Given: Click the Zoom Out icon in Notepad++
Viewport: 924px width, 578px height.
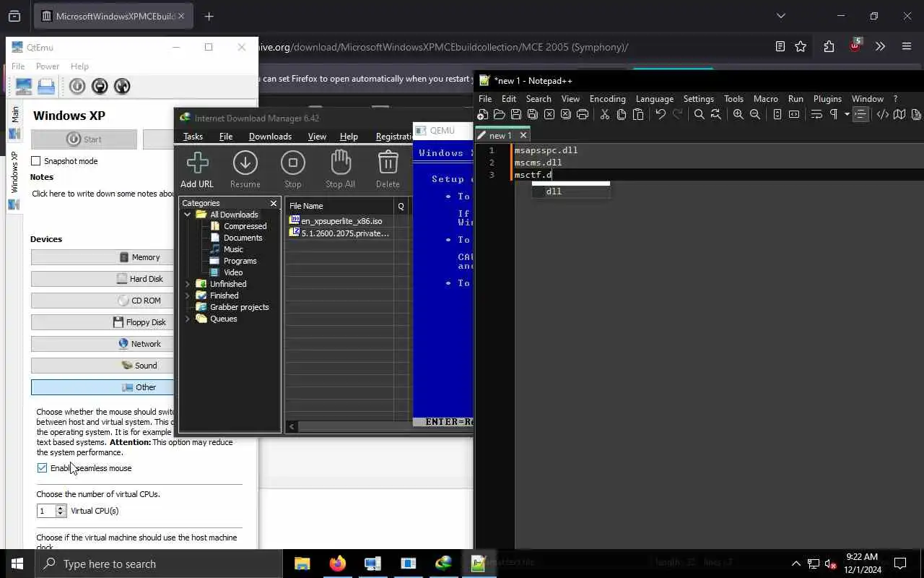Looking at the screenshot, I should click(x=755, y=114).
